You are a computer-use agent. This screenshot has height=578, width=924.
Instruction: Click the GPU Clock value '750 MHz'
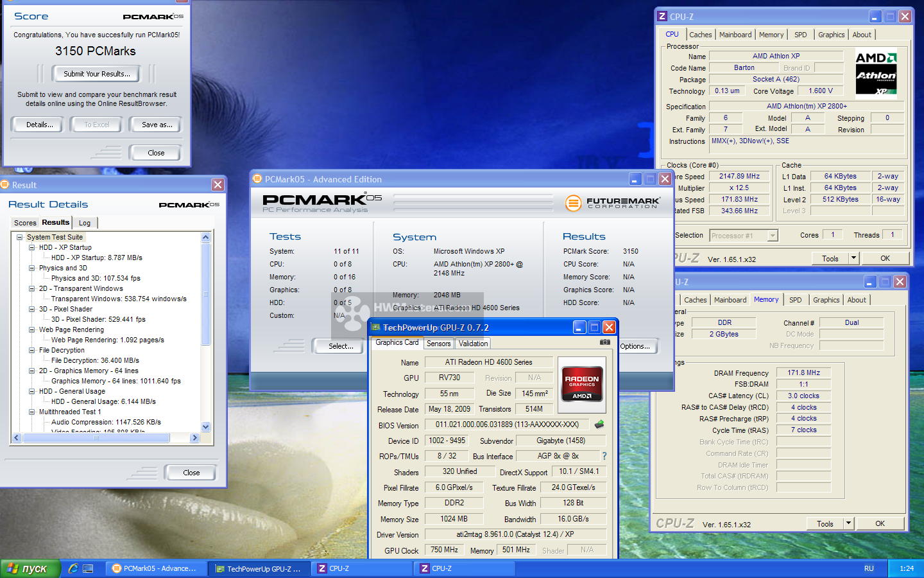pos(444,550)
